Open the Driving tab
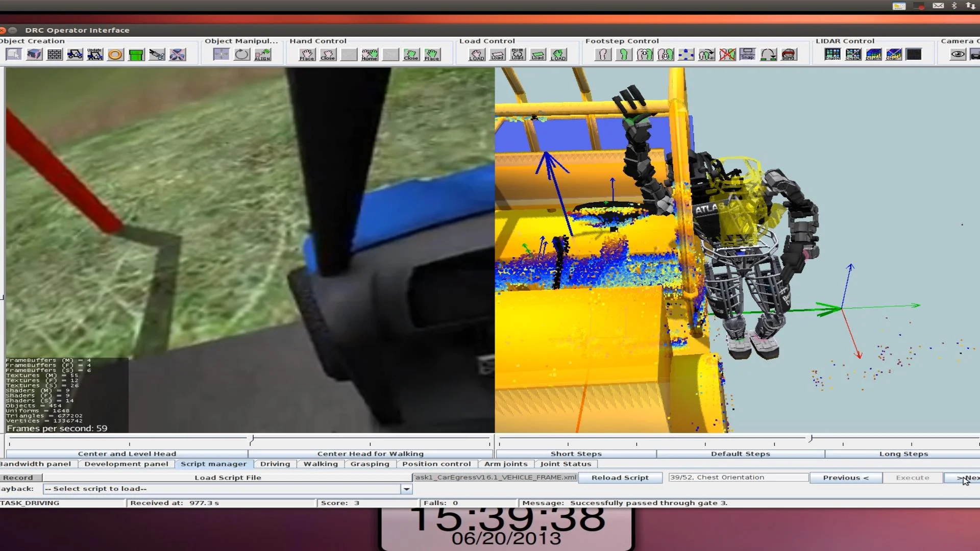Screen dimensions: 980x551 [275, 464]
